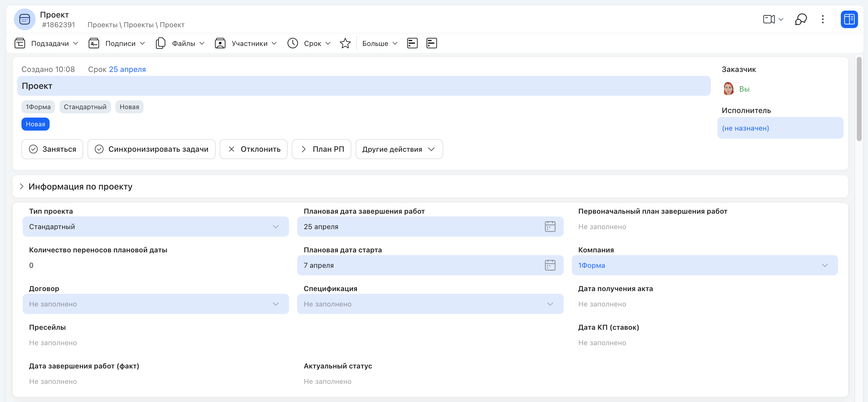The height and width of the screenshot is (402, 868).
Task: Click the 25 апреля date field
Action: click(430, 226)
